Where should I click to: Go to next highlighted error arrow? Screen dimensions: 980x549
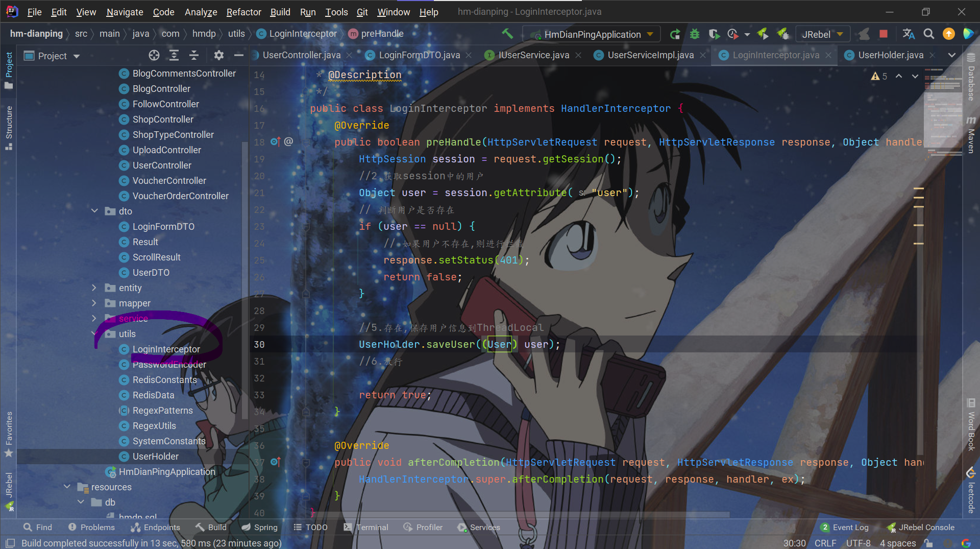915,76
